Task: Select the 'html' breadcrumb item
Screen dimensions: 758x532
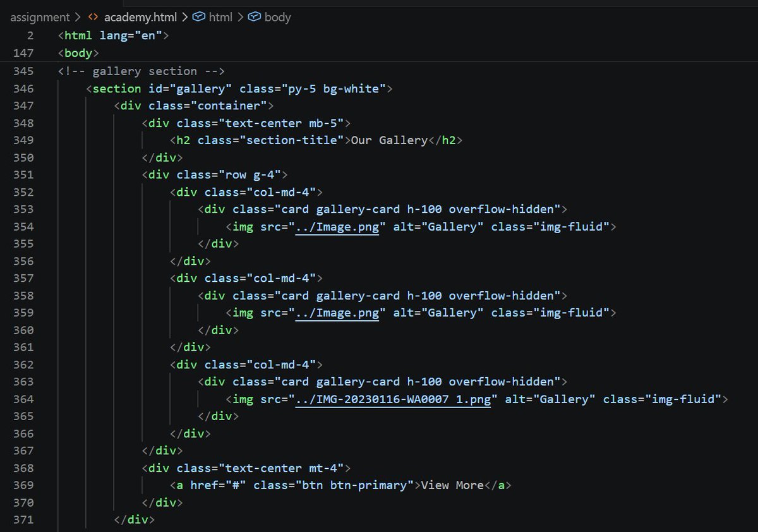Action: [x=220, y=17]
